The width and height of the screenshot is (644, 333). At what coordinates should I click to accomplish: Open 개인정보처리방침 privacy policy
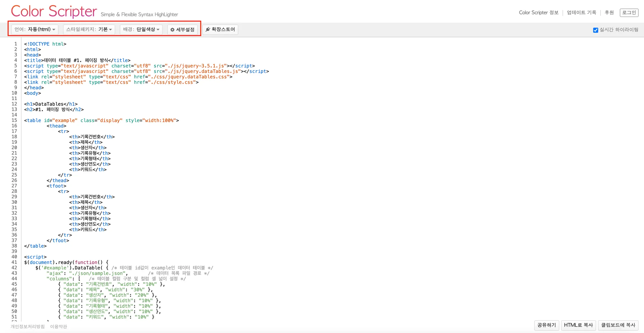[28, 327]
